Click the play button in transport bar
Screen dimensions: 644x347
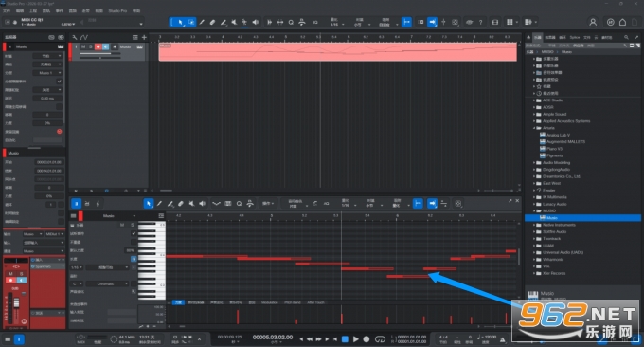click(356, 339)
